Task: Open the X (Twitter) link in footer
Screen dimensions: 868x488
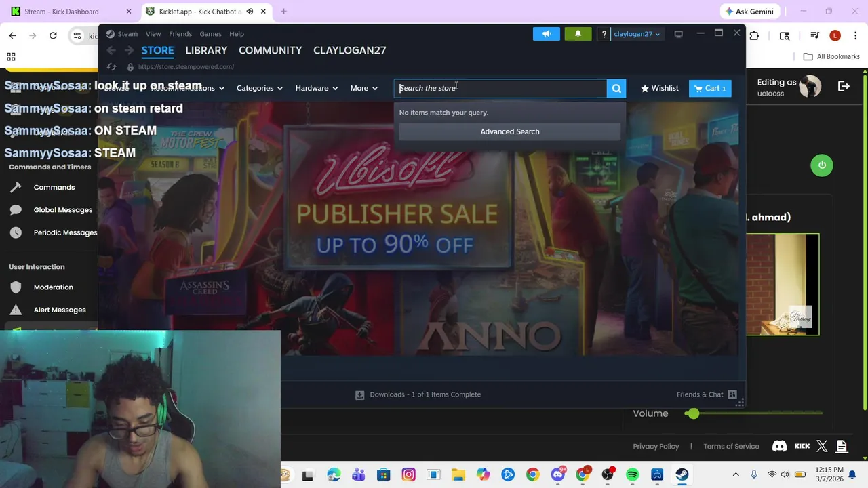Action: pyautogui.click(x=822, y=446)
